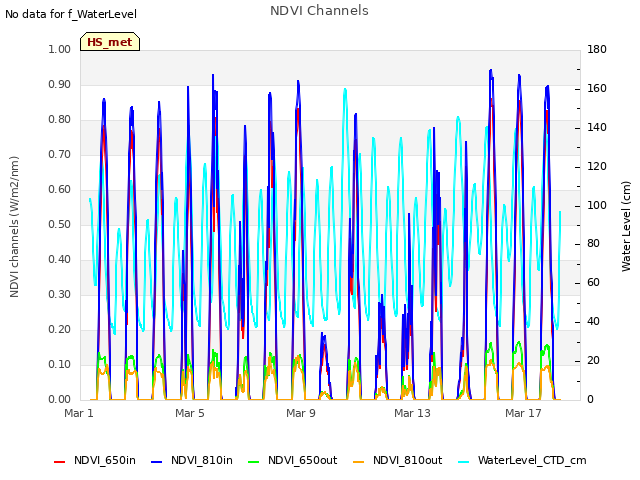Click the Mar 1 x-axis label

point(79,413)
